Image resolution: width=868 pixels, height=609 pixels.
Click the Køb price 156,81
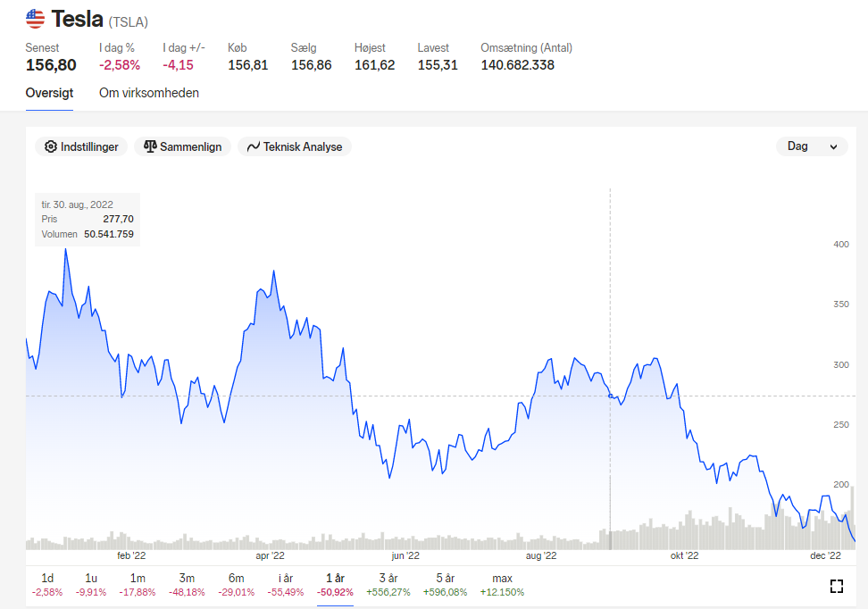(x=248, y=65)
